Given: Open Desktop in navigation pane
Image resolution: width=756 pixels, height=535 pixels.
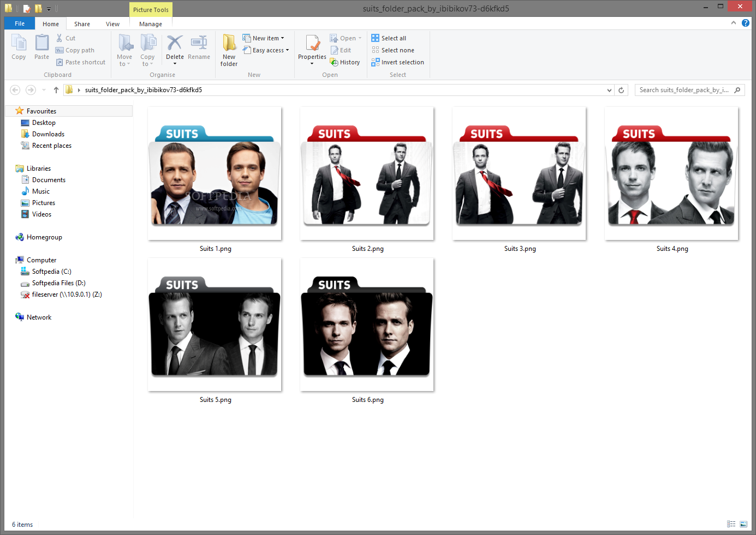Looking at the screenshot, I should 44,123.
